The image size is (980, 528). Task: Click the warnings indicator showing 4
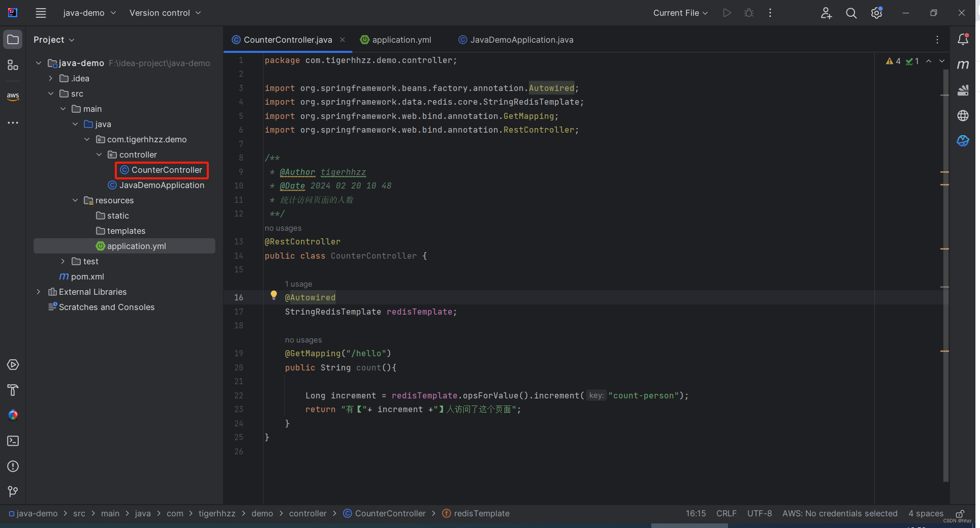tap(893, 61)
